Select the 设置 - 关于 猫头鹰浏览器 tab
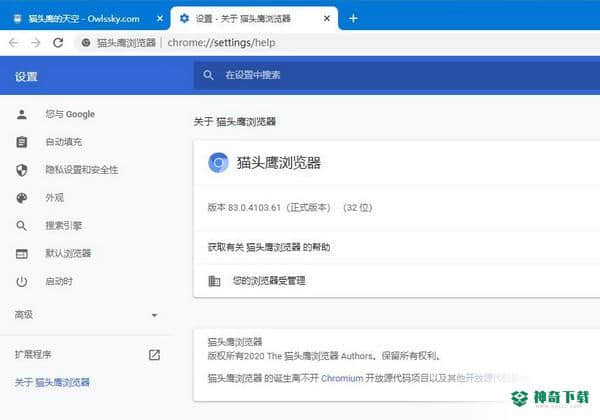This screenshot has height=420, width=600. [x=254, y=18]
